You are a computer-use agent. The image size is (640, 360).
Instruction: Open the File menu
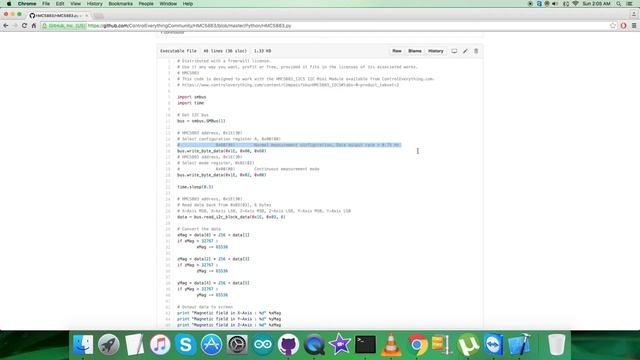(x=46, y=4)
